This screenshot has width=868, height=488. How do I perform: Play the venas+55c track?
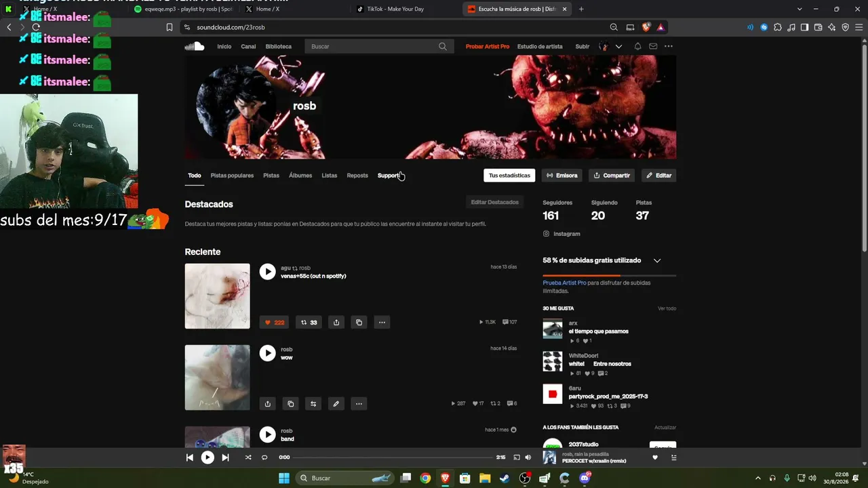(268, 272)
